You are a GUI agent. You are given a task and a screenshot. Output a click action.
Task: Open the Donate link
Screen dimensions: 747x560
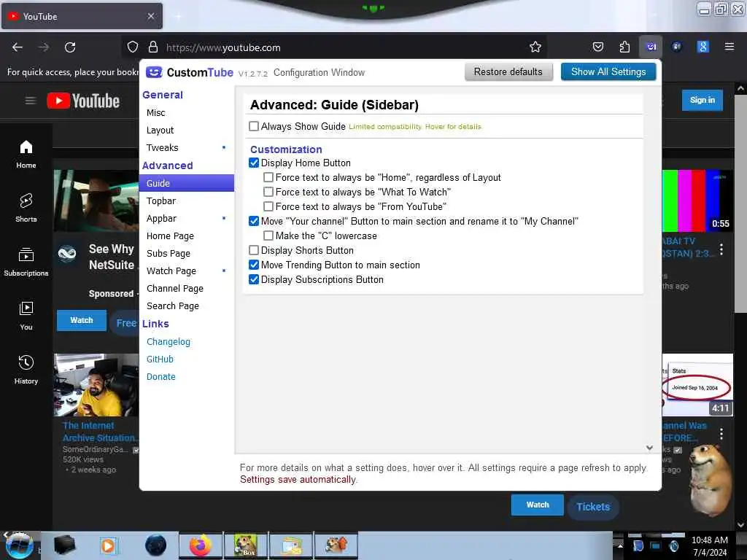tap(161, 377)
